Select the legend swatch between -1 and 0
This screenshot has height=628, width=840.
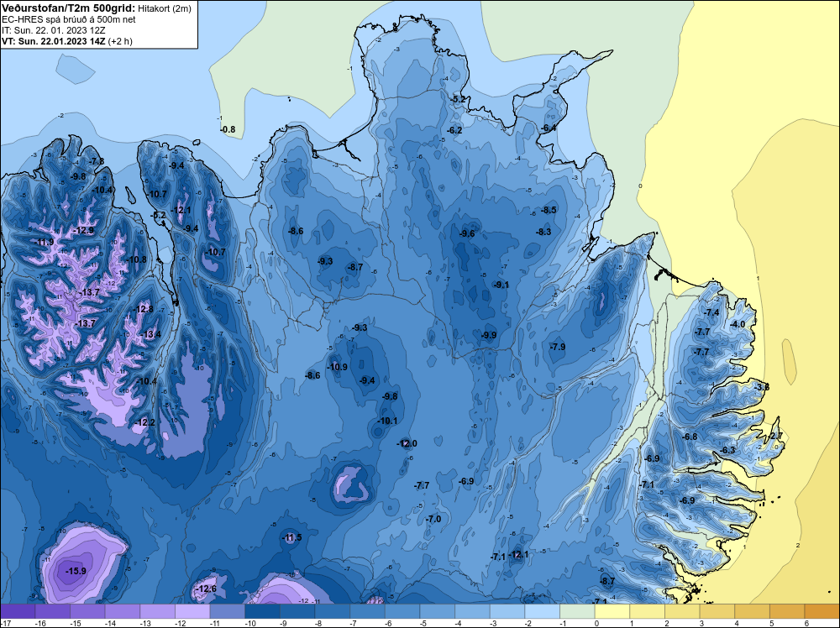[x=578, y=611]
